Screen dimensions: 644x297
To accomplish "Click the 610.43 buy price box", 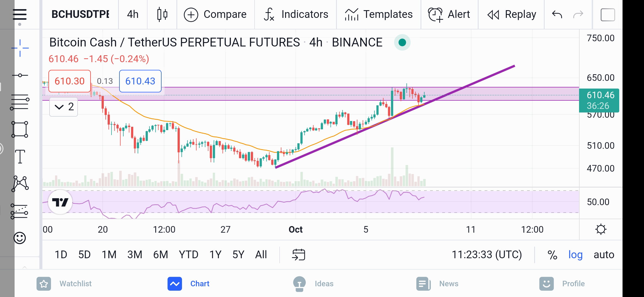I will pyautogui.click(x=140, y=81).
